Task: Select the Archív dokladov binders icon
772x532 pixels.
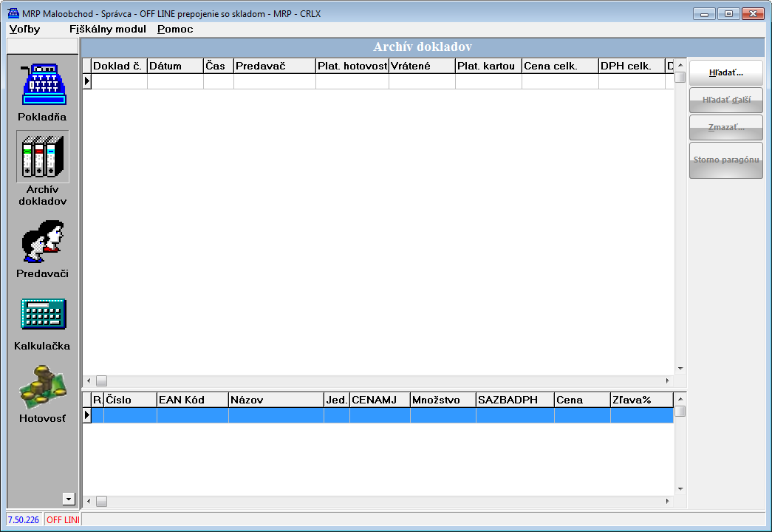Action: (x=43, y=157)
